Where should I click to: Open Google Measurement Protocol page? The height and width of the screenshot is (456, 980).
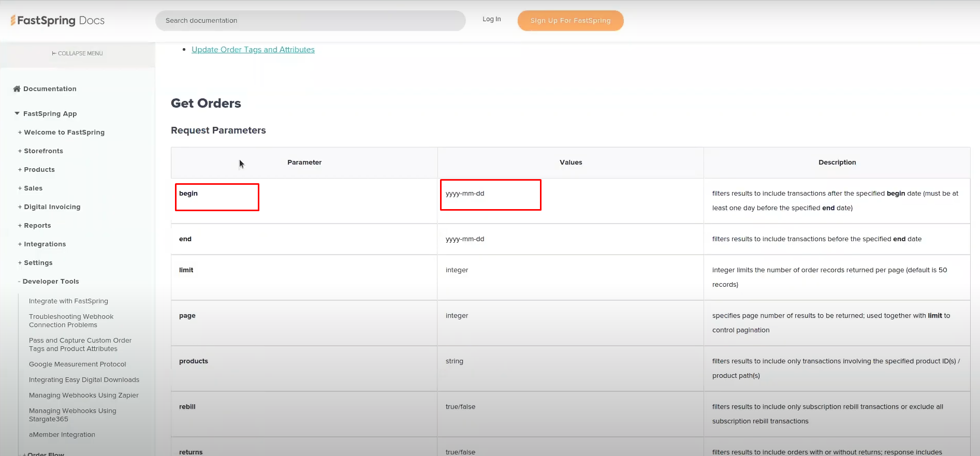(x=78, y=364)
